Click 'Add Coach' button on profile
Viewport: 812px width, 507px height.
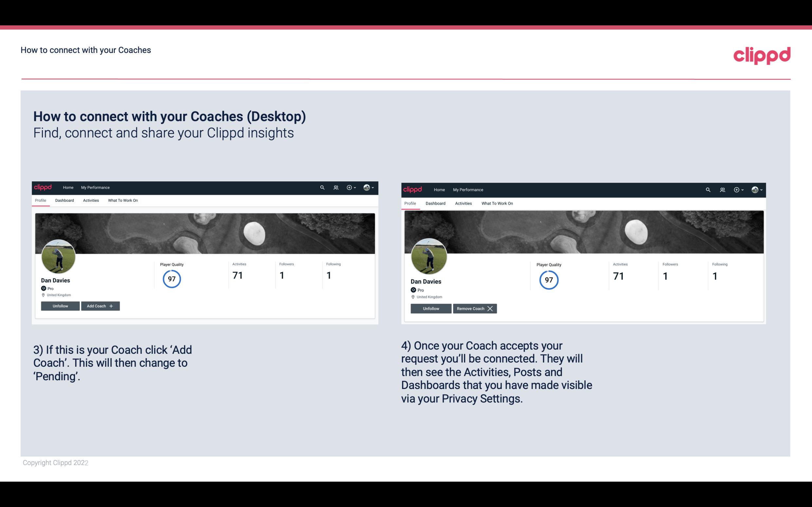pos(100,306)
